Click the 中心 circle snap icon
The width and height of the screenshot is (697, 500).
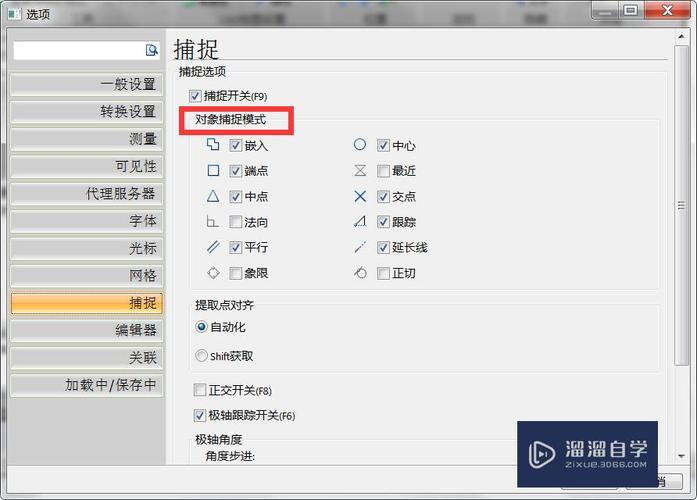click(360, 144)
